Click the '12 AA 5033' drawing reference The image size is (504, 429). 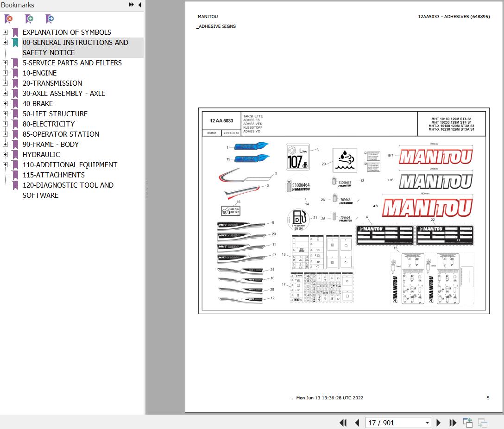[x=221, y=121]
